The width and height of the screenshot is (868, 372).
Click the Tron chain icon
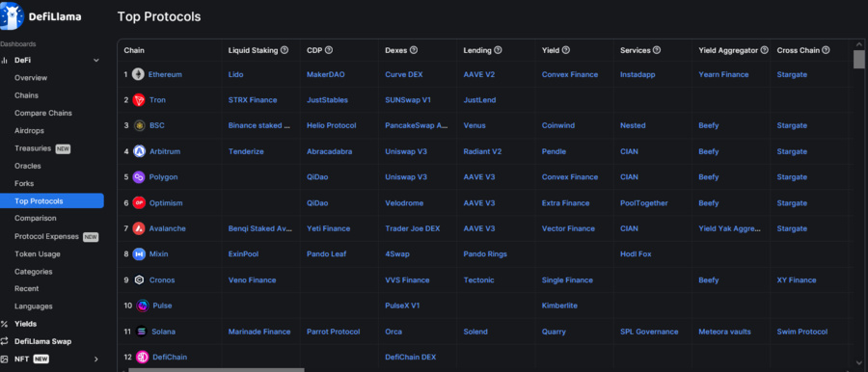click(x=139, y=100)
